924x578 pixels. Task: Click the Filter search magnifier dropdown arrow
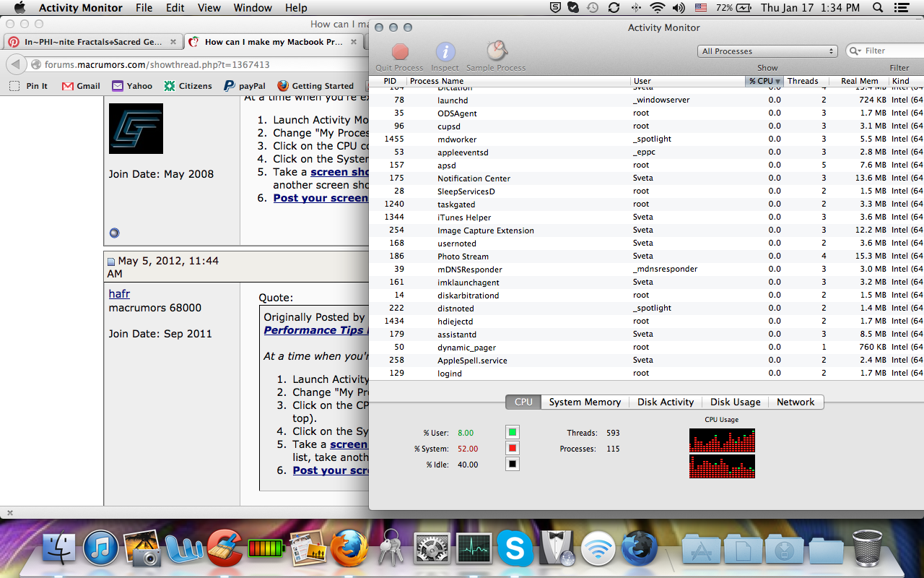tap(856, 51)
